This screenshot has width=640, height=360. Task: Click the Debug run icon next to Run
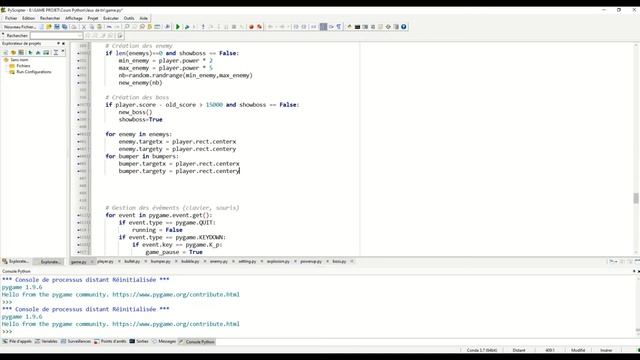187,27
